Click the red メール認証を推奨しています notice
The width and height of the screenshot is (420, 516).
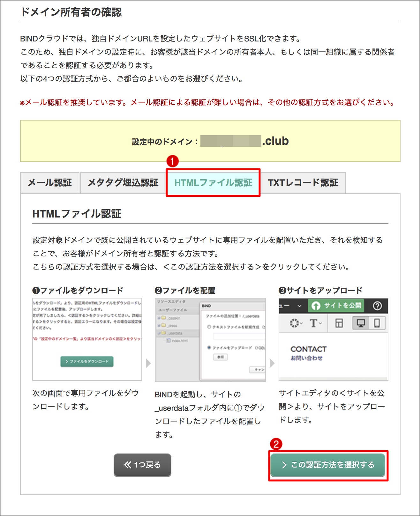pyautogui.click(x=207, y=102)
